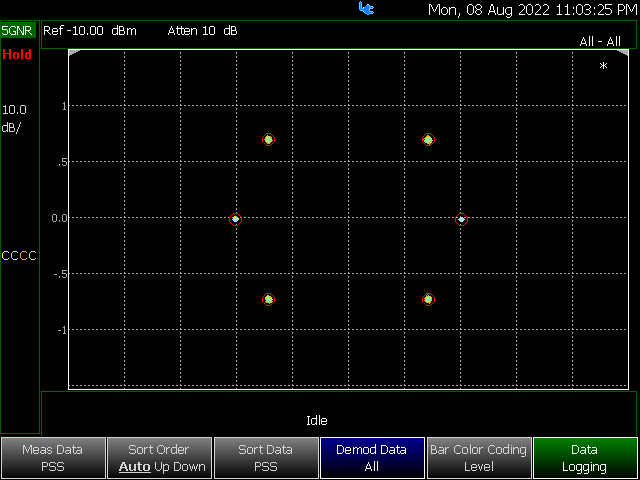640x480 pixels.
Task: Click the 1 axis label
Action: (x=64, y=107)
